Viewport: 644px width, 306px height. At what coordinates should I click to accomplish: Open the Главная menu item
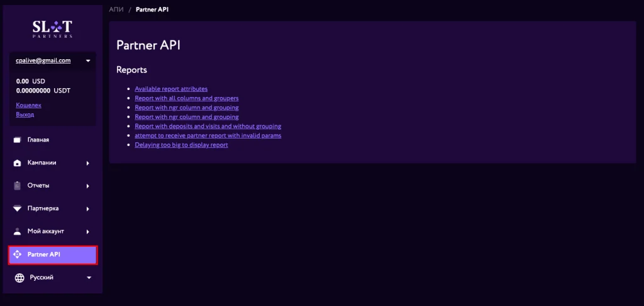click(53, 140)
